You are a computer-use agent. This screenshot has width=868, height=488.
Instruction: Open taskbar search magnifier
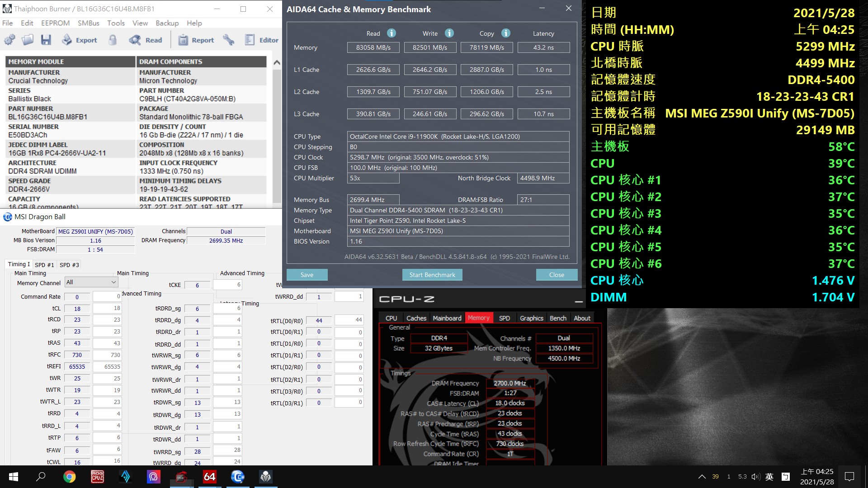point(41,477)
